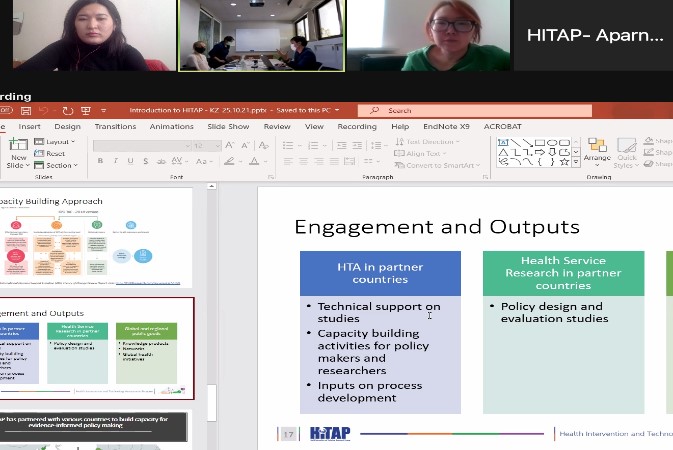Open the Transitions ribbon tab
Screen dimensions: 673x450
[115, 127]
